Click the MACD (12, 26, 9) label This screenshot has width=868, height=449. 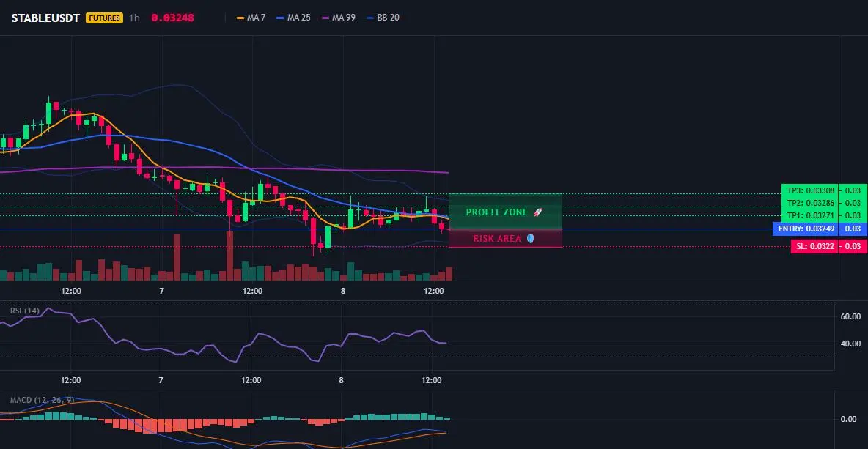42,400
